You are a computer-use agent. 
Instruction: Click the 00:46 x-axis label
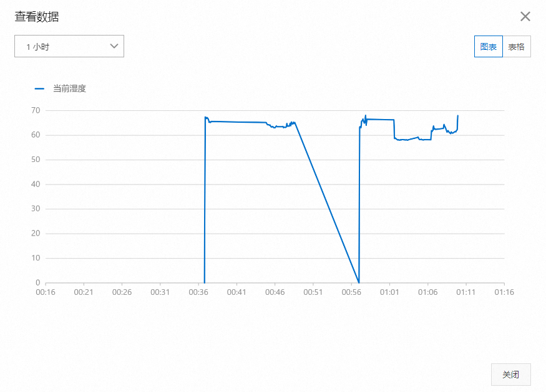[275, 292]
